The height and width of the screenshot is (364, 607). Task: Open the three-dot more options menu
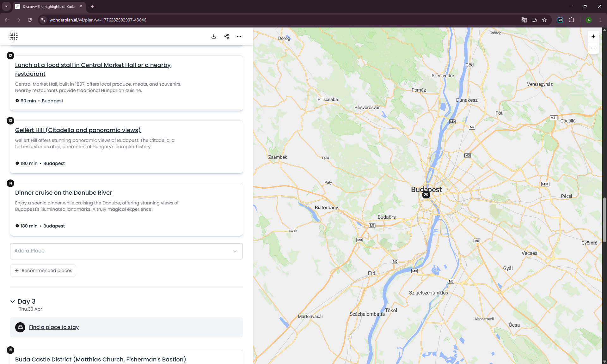click(239, 36)
